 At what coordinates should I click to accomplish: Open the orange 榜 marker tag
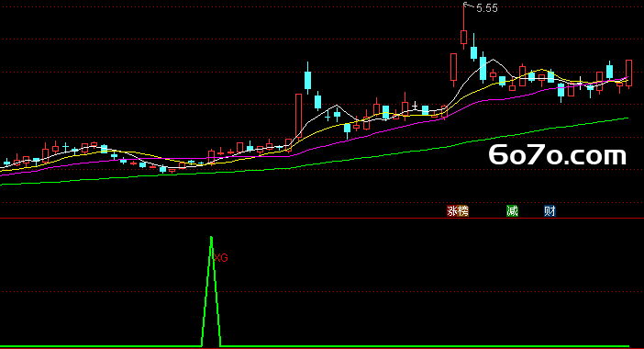(x=463, y=211)
